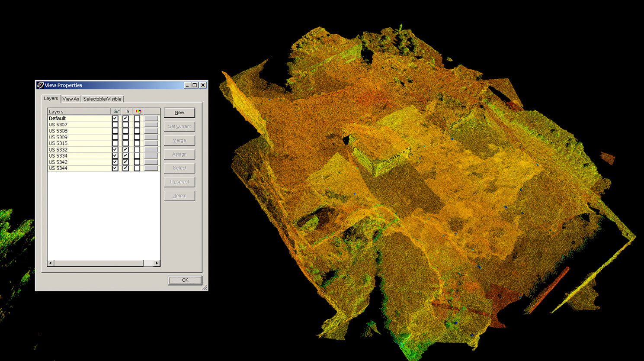Click the Assign button

179,154
